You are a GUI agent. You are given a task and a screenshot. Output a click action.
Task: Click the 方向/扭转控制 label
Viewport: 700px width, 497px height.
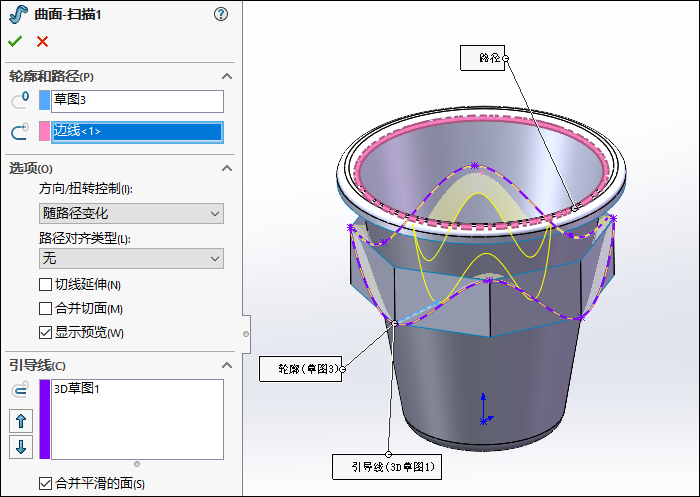click(x=86, y=189)
